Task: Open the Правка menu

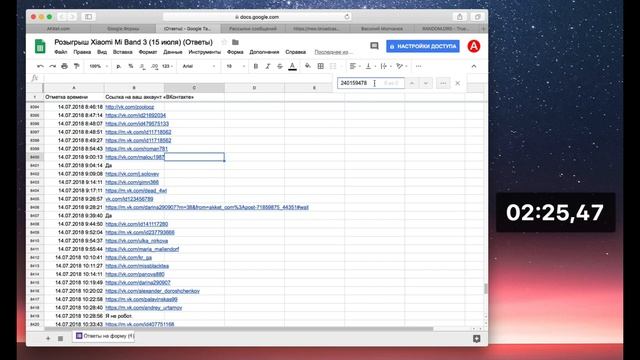Action: click(82, 52)
